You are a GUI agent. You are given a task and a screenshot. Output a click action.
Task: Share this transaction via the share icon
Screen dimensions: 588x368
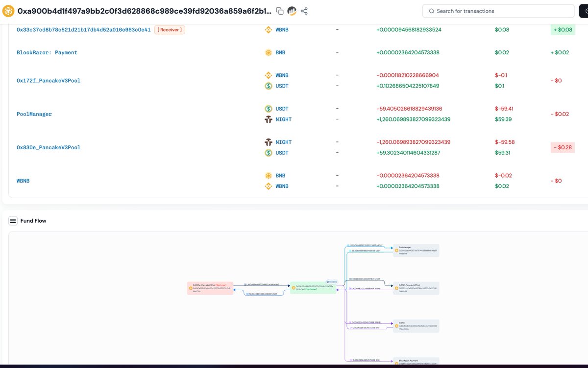[x=304, y=11]
